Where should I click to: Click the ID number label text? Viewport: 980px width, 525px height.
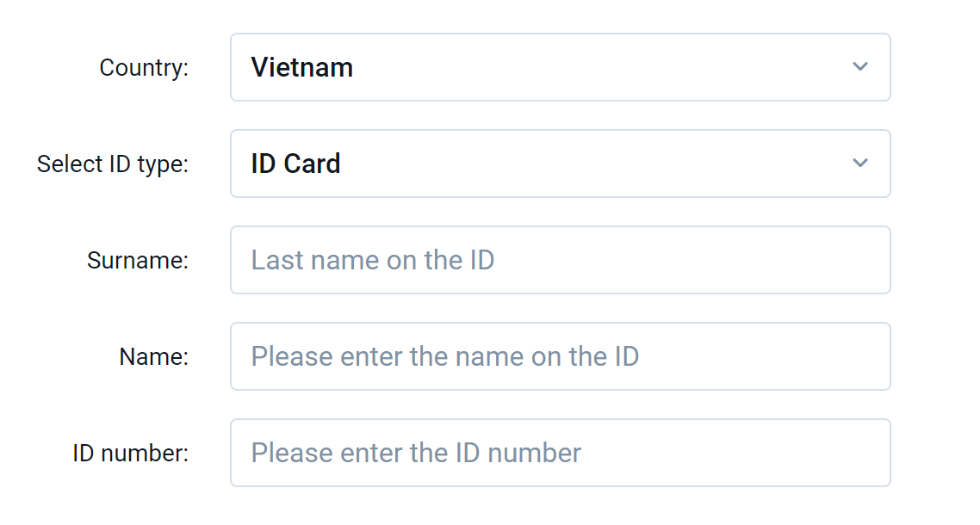click(x=130, y=453)
